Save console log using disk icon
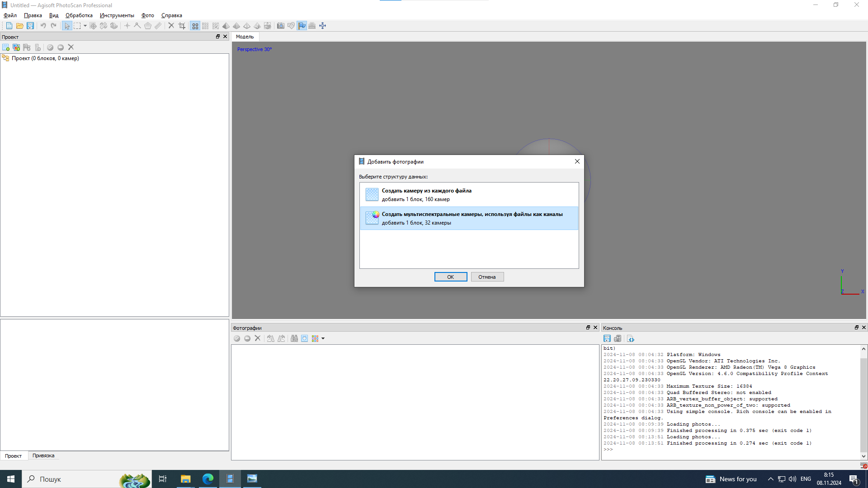Screen dimensions: 868x488 [x=607, y=338]
